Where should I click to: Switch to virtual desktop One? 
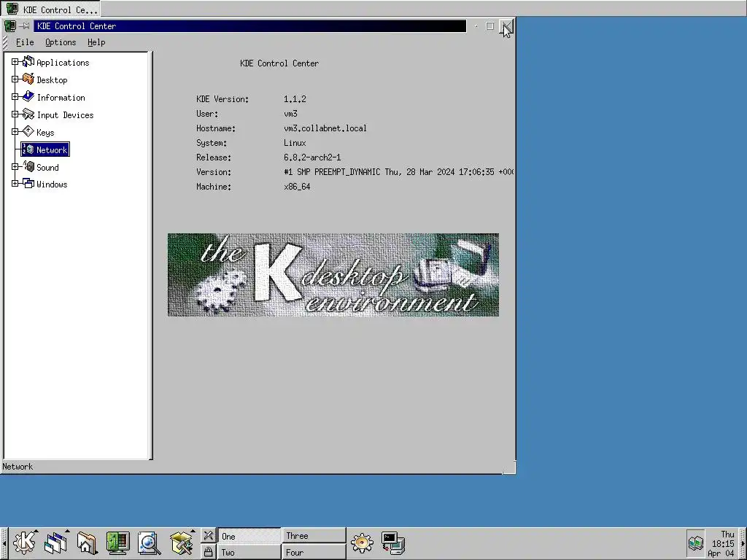tap(249, 536)
